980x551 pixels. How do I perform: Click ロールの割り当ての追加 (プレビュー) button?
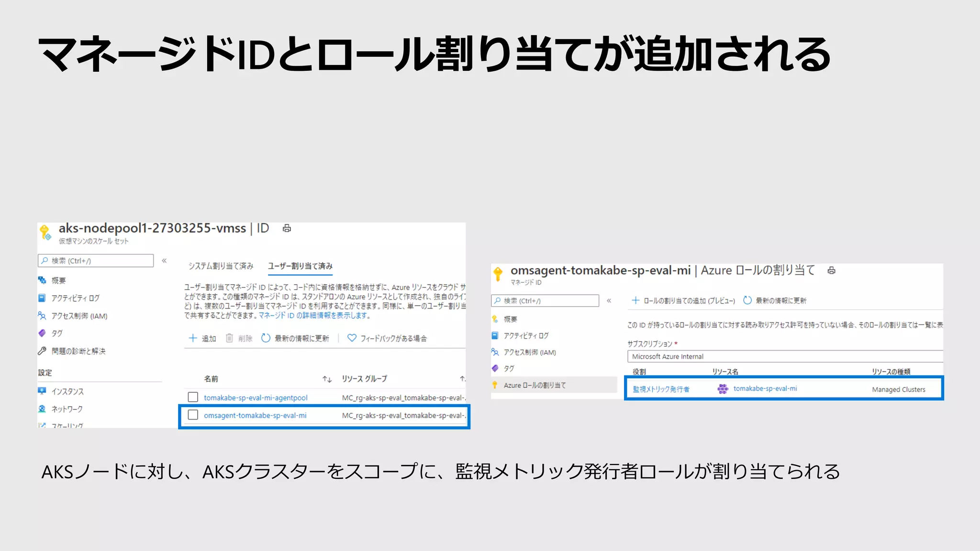(x=683, y=300)
